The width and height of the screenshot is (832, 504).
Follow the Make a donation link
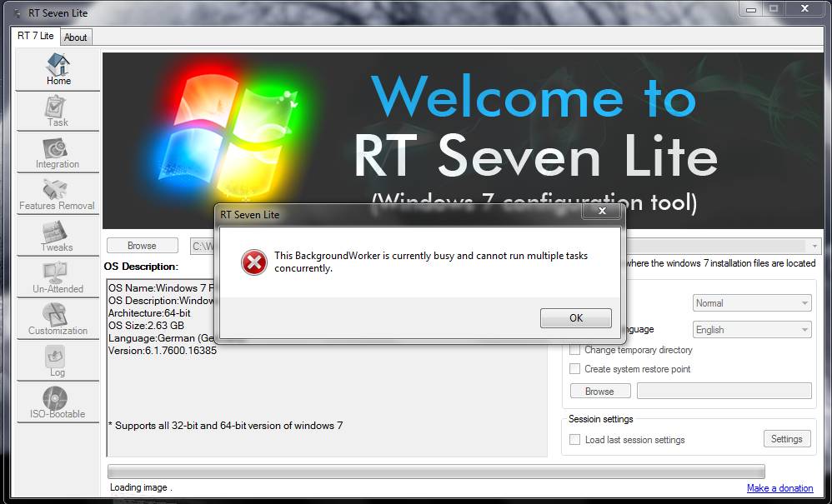[x=780, y=488]
